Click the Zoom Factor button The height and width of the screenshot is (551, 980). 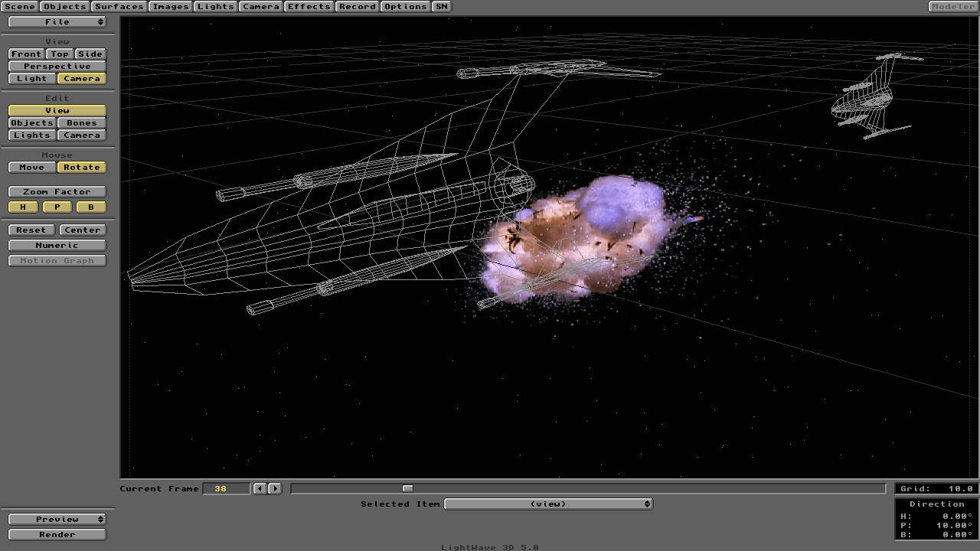tap(57, 192)
